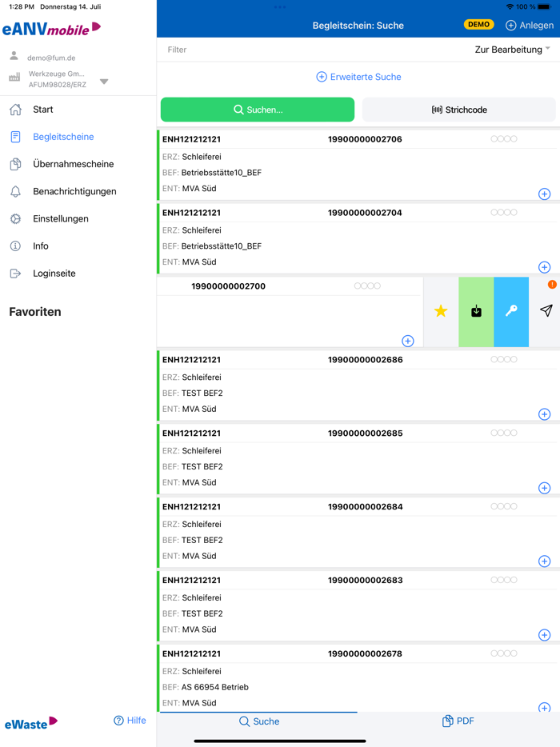Click the battery status icon
This screenshot has height=747, width=560.
tap(546, 6)
